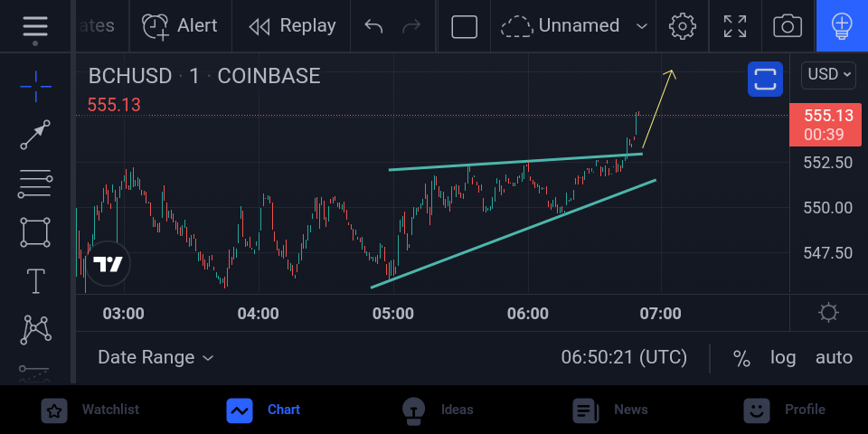
Task: Click the 06:00 time axis label
Action: pos(527,314)
